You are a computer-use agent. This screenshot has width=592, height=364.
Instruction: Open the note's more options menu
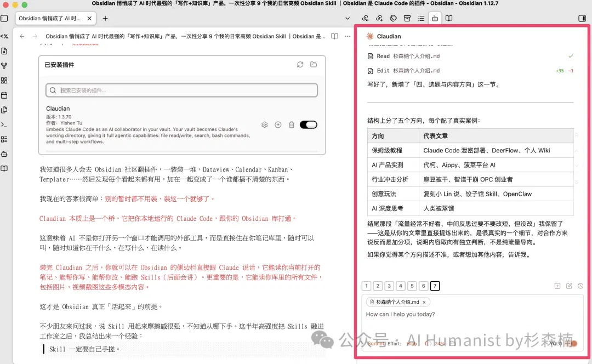click(x=348, y=36)
